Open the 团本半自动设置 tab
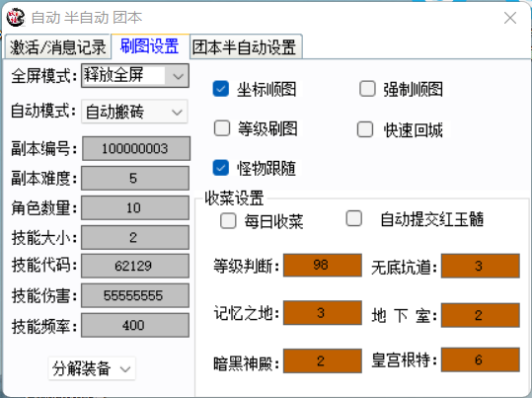Viewport: 532px width, 398px height. tap(246, 46)
